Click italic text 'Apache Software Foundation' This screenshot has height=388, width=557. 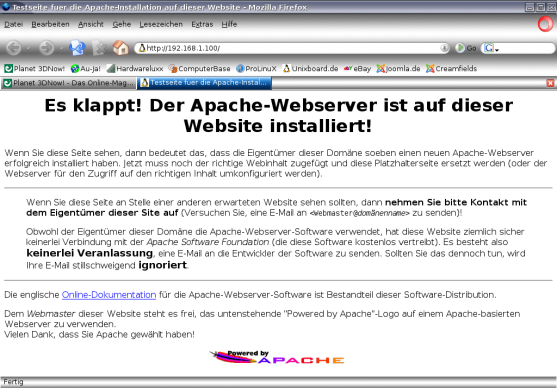point(208,242)
